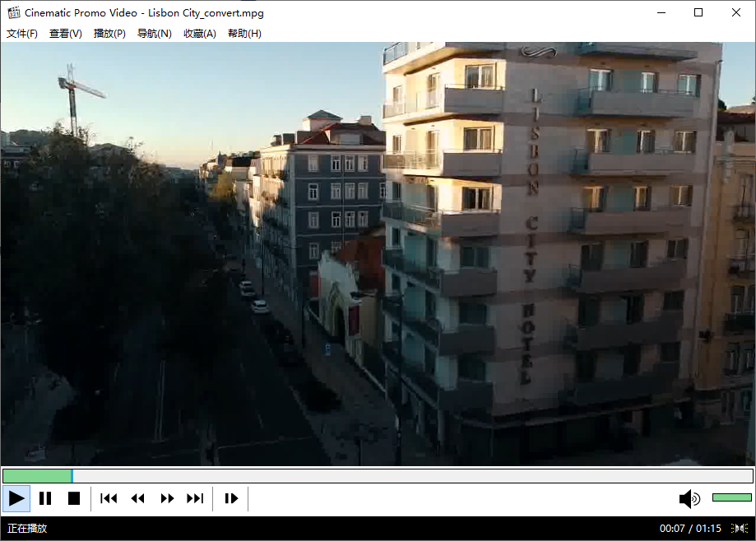The width and height of the screenshot is (756, 541).
Task: Open the 播放(P) menu
Action: click(109, 33)
